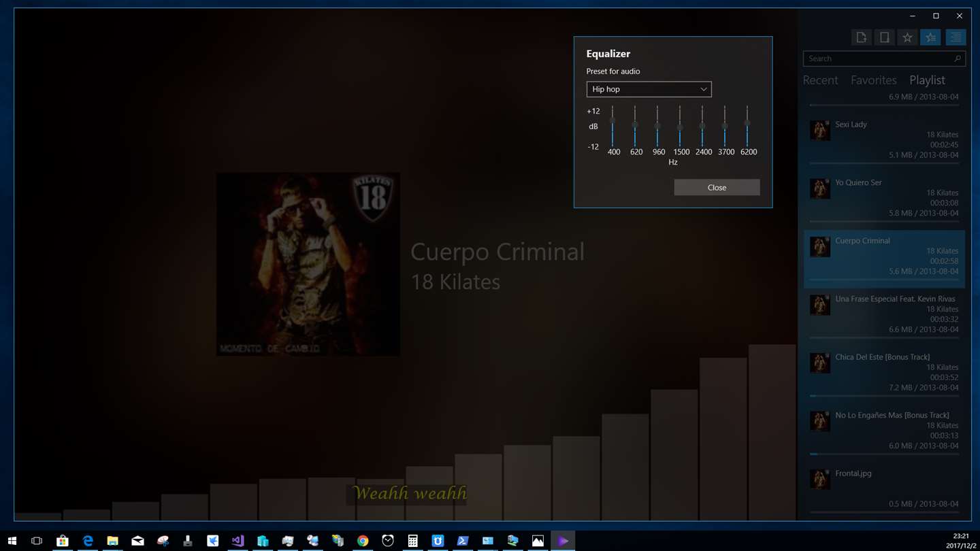Screen dimensions: 980x551
Task: Click the 960 Hz equalizer slider
Action: point(657,126)
